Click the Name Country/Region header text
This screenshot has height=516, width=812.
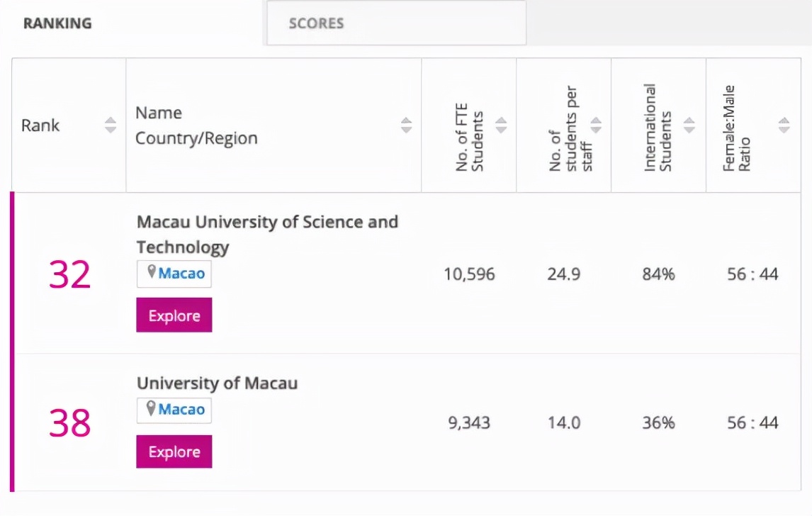(x=196, y=125)
